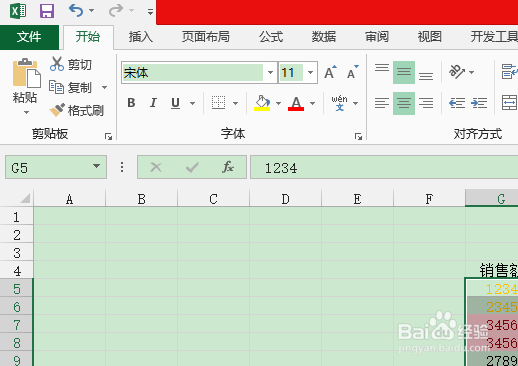Activate the 格式刷 format painter
The height and width of the screenshot is (366, 518).
click(76, 110)
